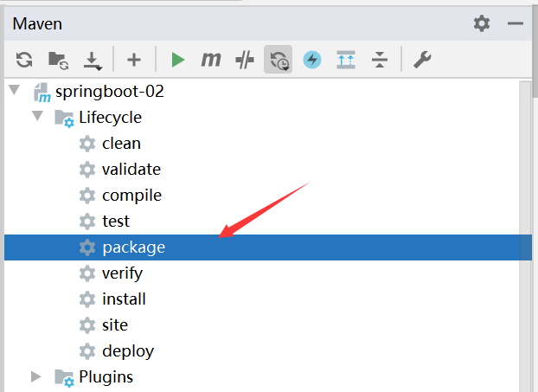Viewport: 538px width, 392px height.
Task: Toggle offline mode icon
Action: (245, 60)
